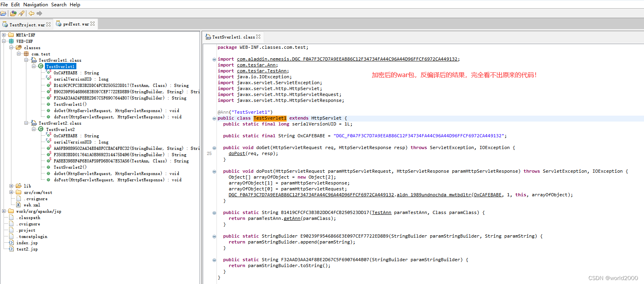The image size is (644, 284).
Task: Fold the import block in the code editor
Action: pyautogui.click(x=214, y=59)
